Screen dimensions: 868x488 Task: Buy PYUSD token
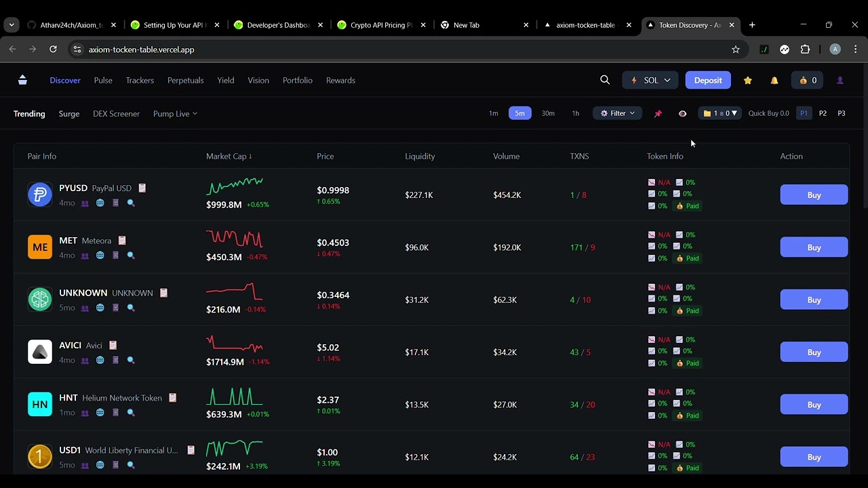[814, 195]
